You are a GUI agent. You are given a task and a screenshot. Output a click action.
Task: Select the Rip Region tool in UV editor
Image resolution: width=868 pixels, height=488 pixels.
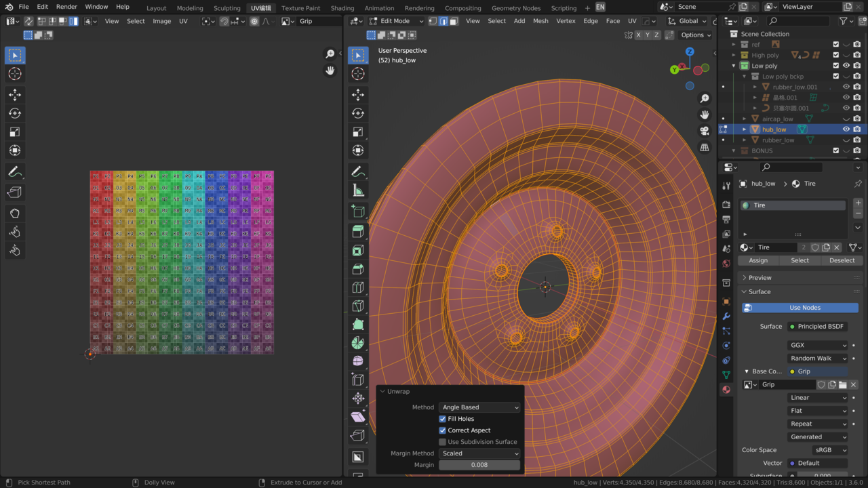point(15,192)
